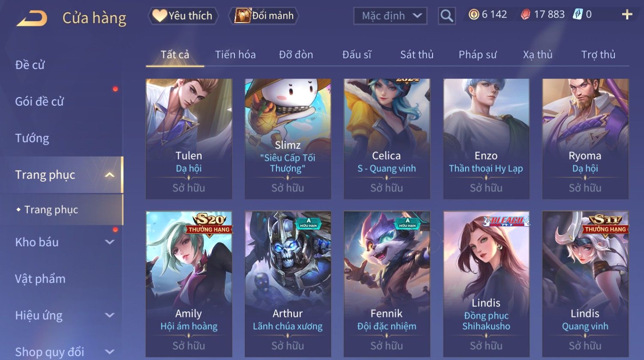Image resolution: width=644 pixels, height=360 pixels.
Task: Switch to the Pháp sư tab
Action: point(478,55)
